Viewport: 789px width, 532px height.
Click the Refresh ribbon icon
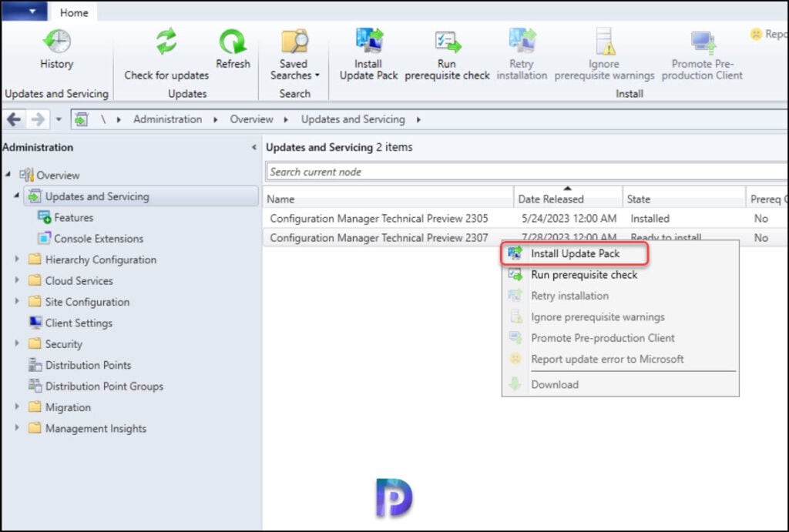(x=233, y=42)
